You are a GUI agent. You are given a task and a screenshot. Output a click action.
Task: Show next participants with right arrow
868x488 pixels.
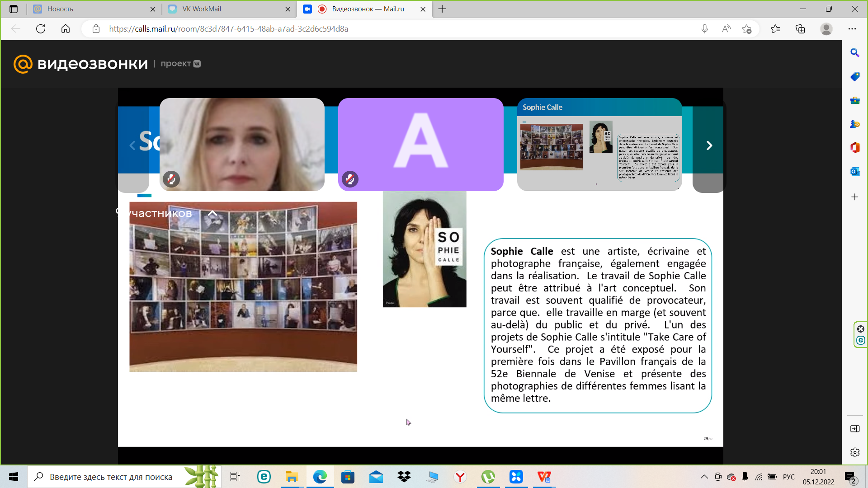tap(709, 145)
